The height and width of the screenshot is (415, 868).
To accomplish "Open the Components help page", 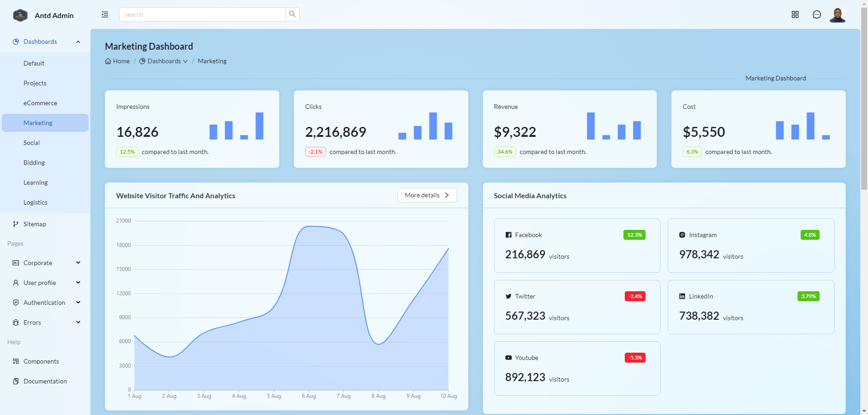I will (x=45, y=361).
